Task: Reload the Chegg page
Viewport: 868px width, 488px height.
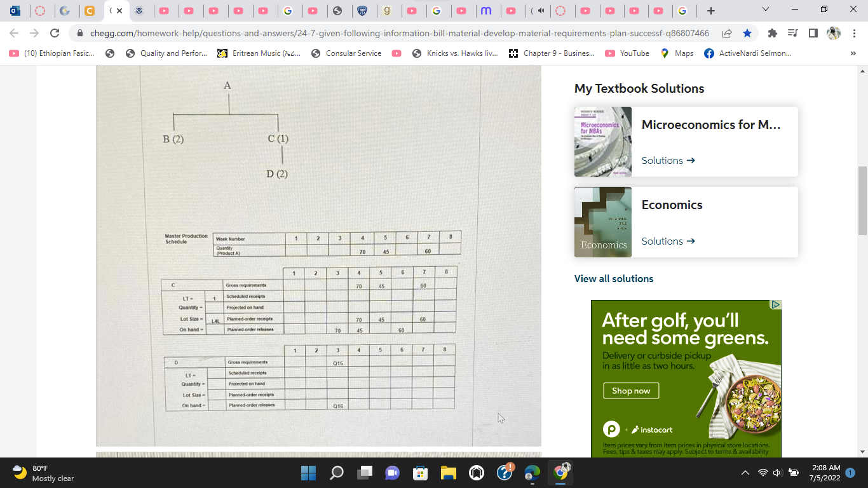Action: point(55,33)
